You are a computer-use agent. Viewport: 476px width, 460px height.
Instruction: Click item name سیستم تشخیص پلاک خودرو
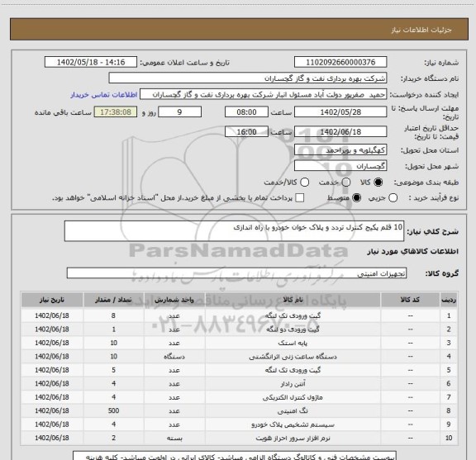coord(293,424)
